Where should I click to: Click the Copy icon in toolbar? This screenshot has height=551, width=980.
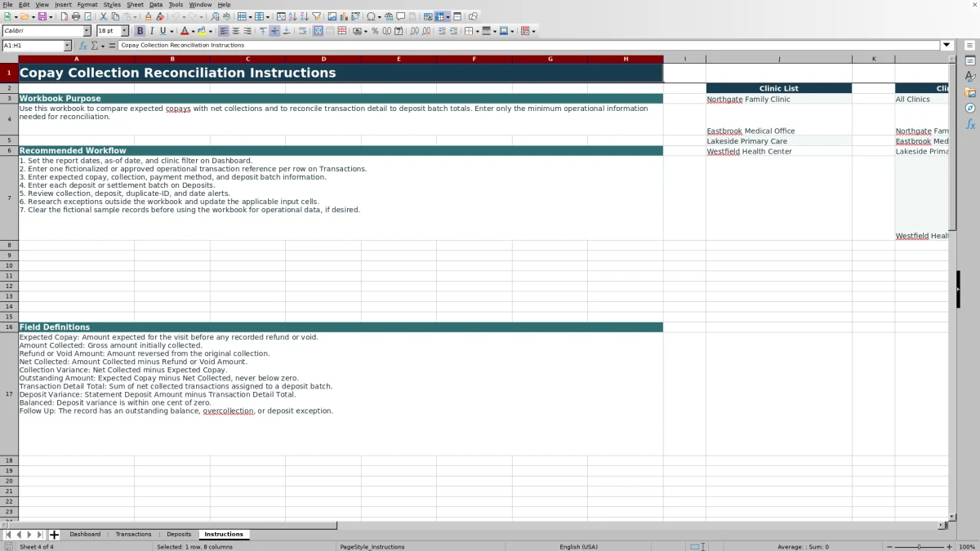click(x=115, y=16)
